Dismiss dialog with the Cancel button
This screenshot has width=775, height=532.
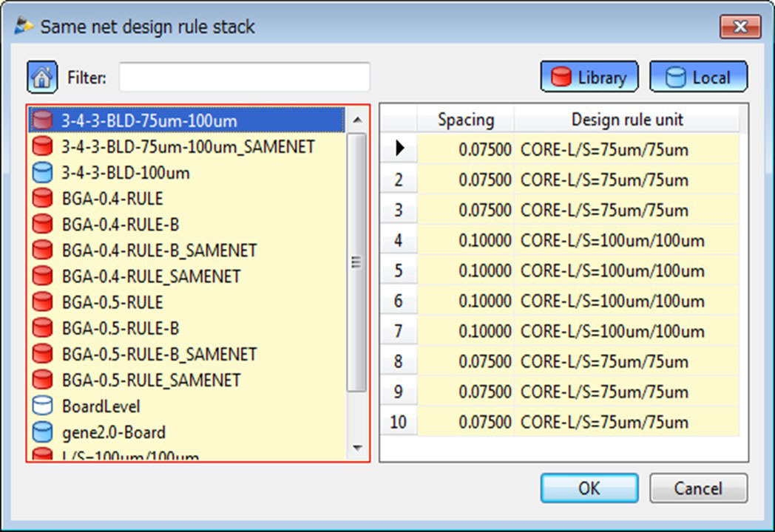(698, 488)
